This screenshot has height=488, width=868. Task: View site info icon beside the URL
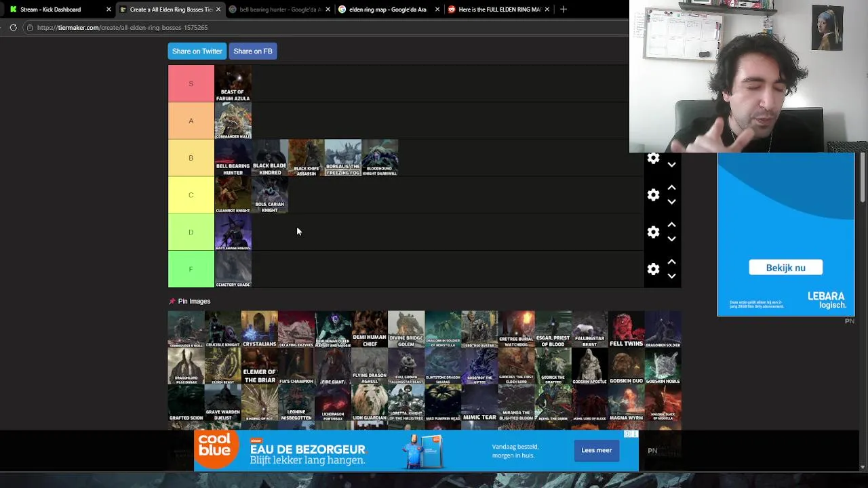[29, 27]
